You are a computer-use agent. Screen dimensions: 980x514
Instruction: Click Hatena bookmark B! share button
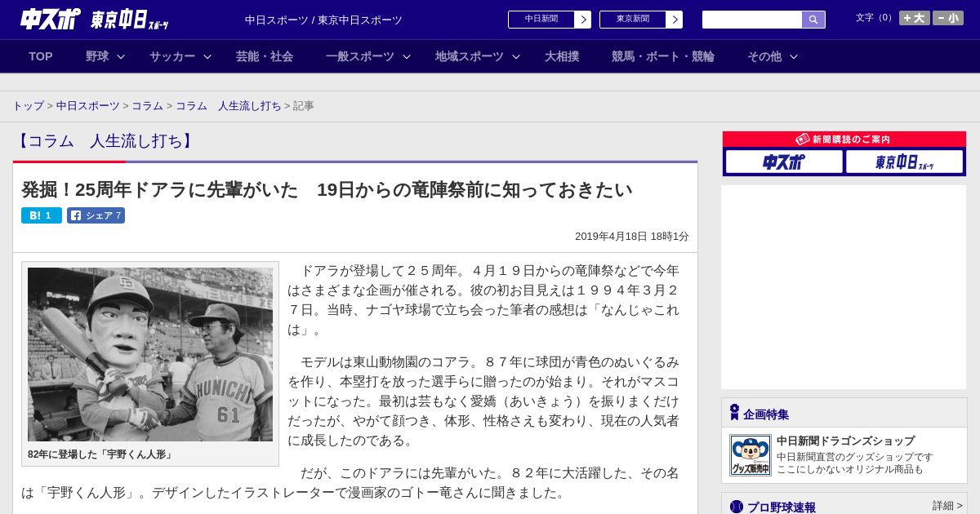point(42,215)
